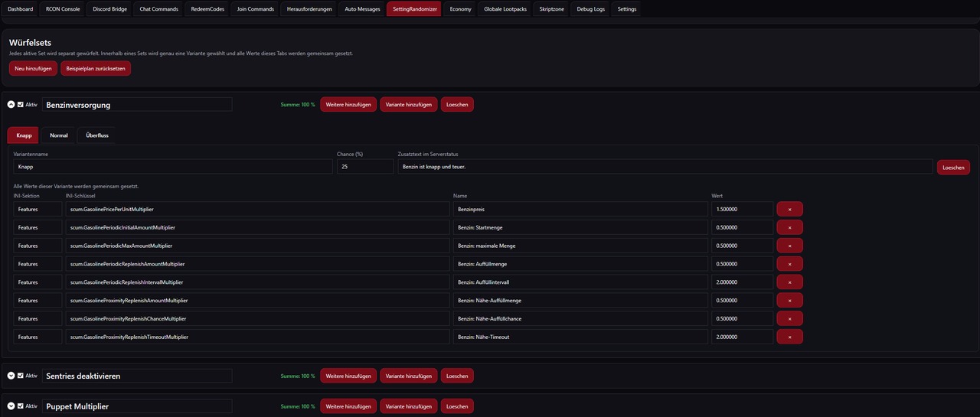Remove the Benzin: Nähe-Auffüllchance row via x
This screenshot has width=980, height=417.
pos(789,319)
